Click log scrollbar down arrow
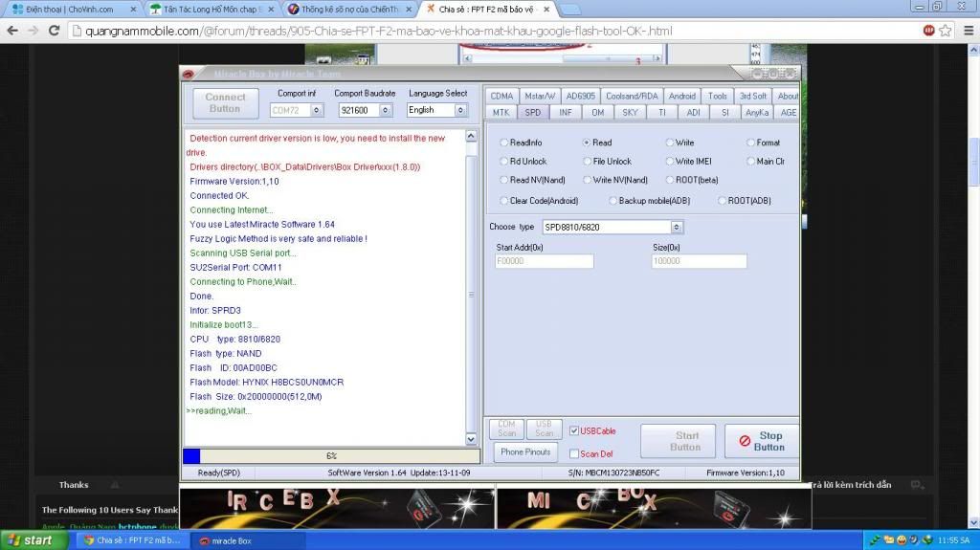 pyautogui.click(x=471, y=439)
